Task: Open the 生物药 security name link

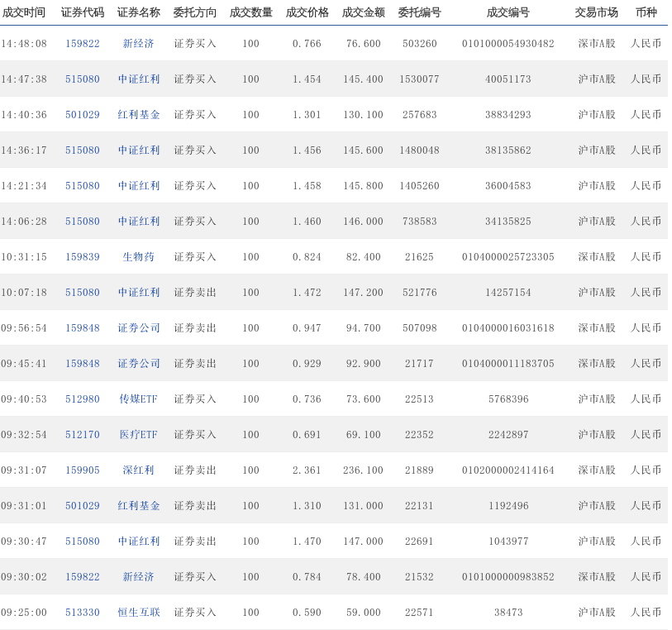Action: (x=138, y=257)
